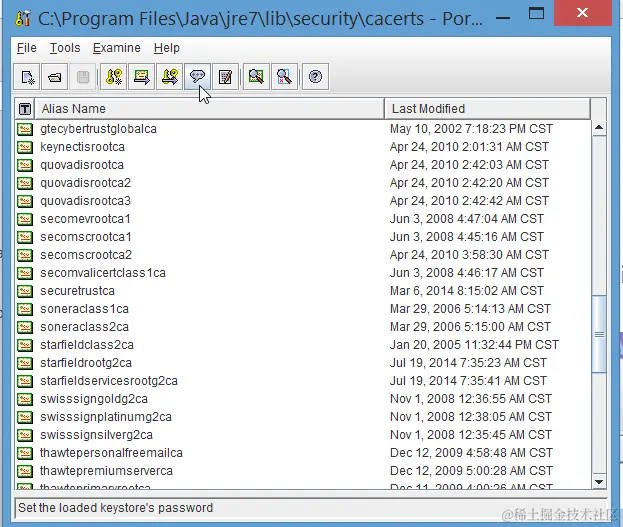Create a new keystore from toolbar
This screenshot has width=623, height=527.
(27, 77)
